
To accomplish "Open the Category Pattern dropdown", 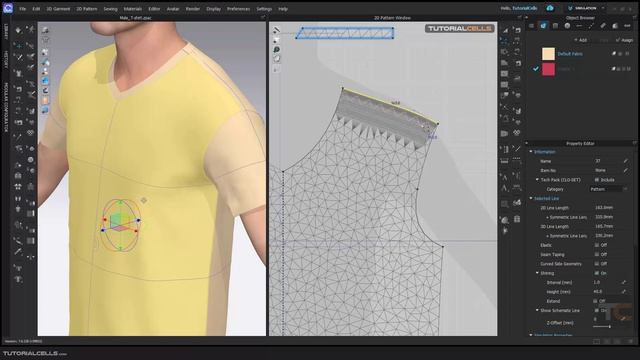I will coord(608,189).
